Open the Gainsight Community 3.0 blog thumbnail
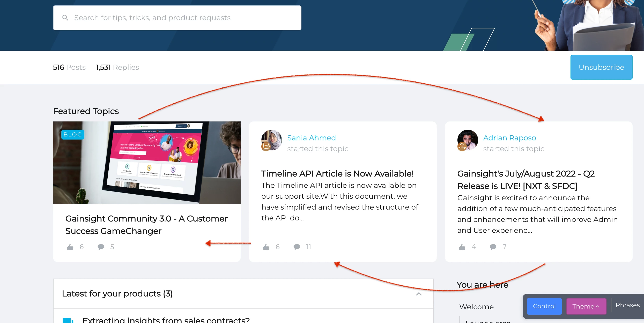 pyautogui.click(x=147, y=163)
